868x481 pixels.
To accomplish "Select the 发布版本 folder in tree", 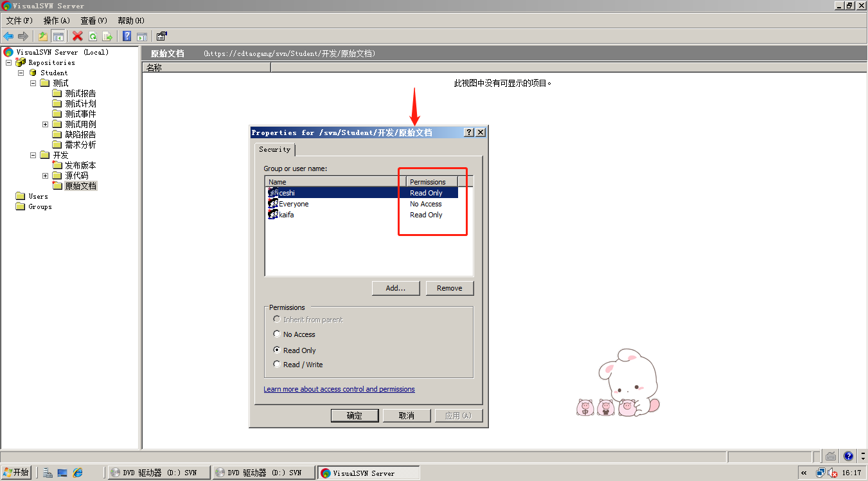I will tap(80, 165).
